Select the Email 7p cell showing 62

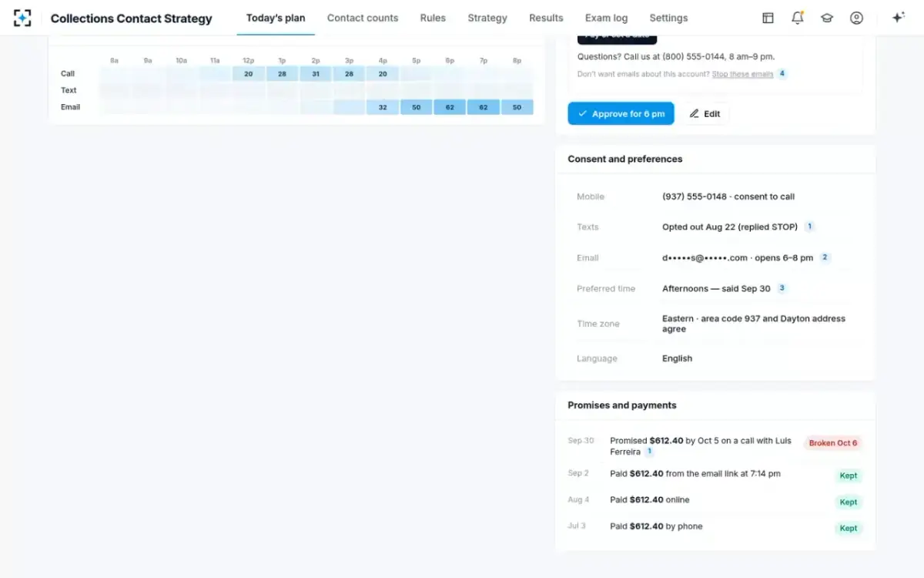pos(484,107)
